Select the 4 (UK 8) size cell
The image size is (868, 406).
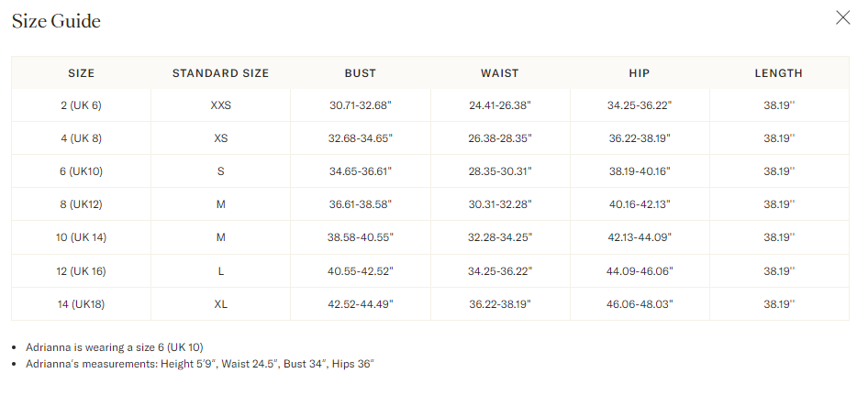(82, 138)
